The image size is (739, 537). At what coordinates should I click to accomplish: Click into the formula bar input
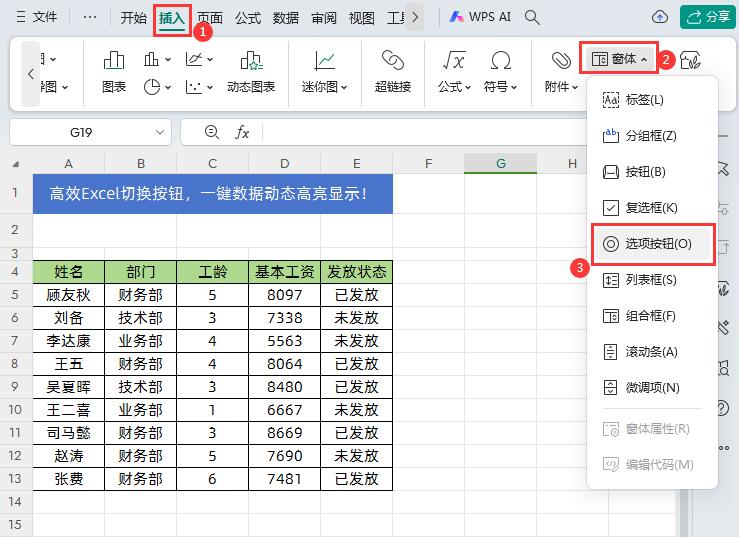pyautogui.click(x=422, y=132)
